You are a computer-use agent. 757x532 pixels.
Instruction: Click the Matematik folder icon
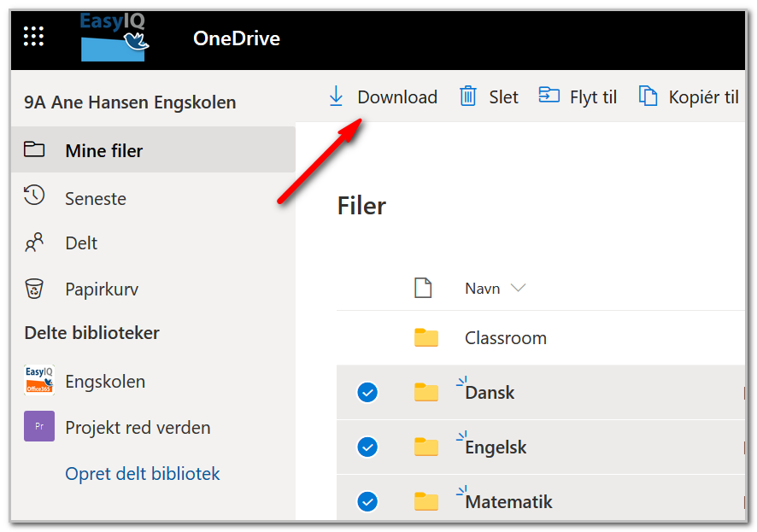coord(426,501)
